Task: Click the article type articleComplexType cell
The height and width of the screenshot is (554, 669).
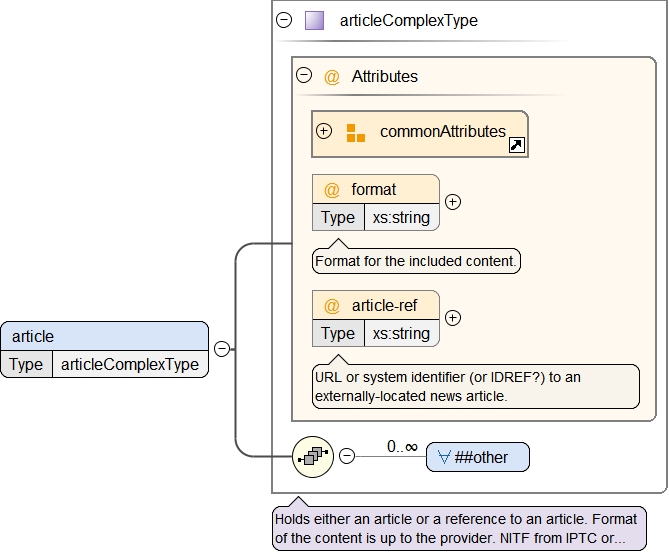Action: pyautogui.click(x=129, y=364)
